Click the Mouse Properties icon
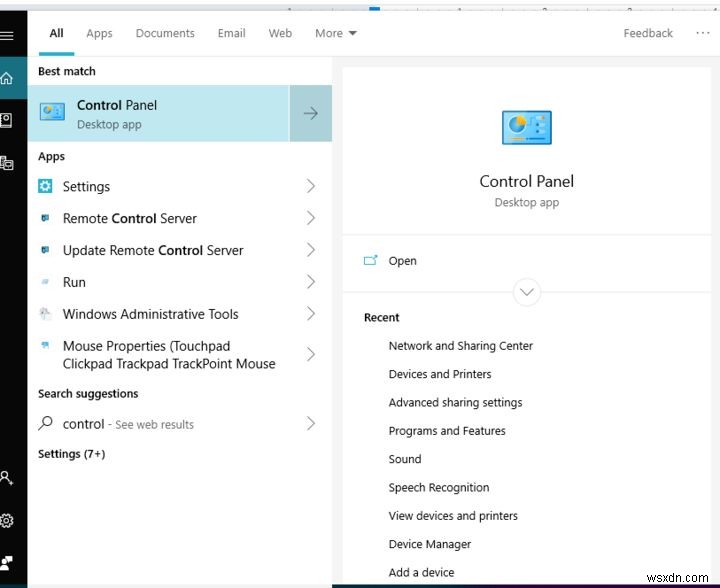The width and height of the screenshot is (720, 588). [x=45, y=345]
